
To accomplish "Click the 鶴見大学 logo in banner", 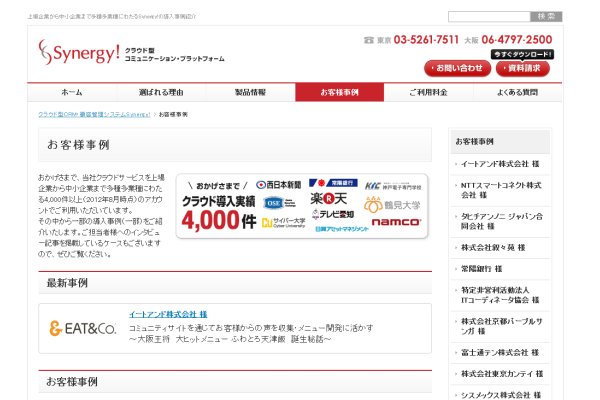I will click(x=392, y=205).
